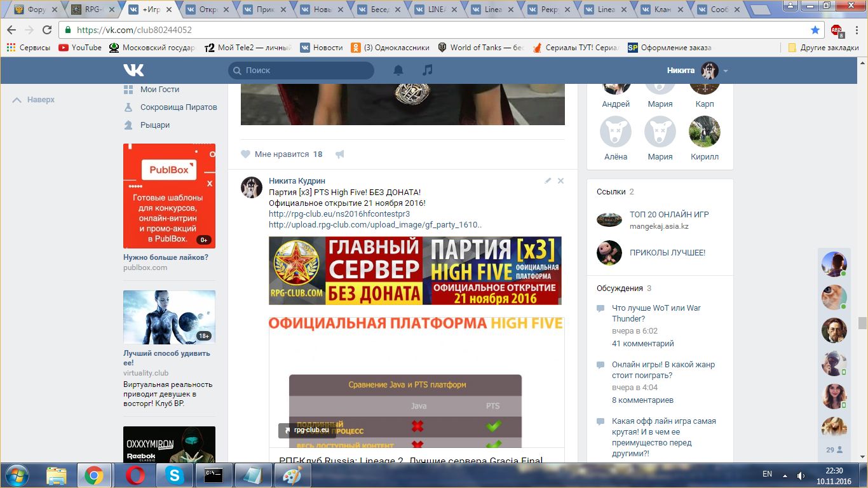
Task: Open the ПРИКОЛЫ ЛУЧШЕЕ! link
Action: pos(667,253)
